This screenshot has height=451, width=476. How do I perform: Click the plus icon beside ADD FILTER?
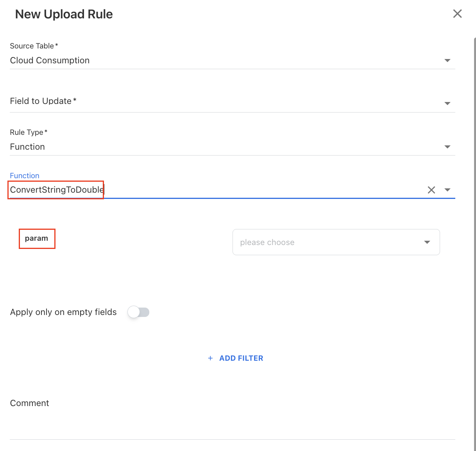click(210, 358)
